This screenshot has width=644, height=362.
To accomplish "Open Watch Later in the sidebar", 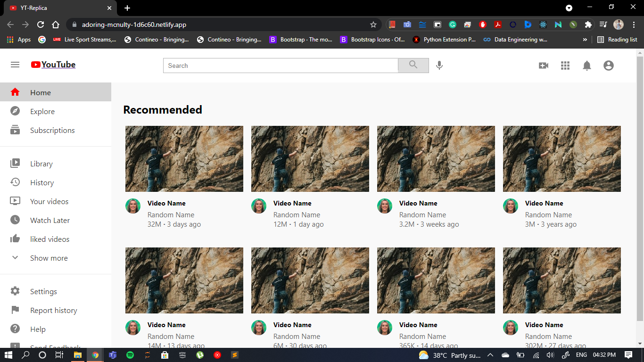I will tap(56, 220).
